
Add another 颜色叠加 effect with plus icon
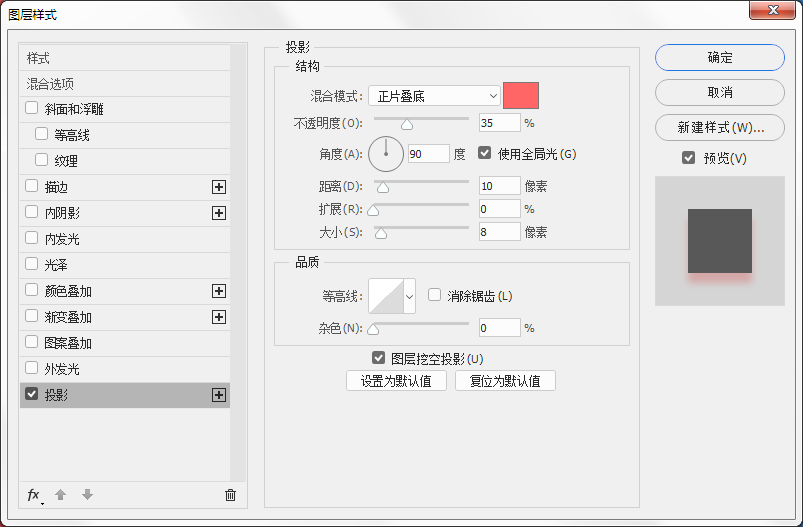[219, 291]
